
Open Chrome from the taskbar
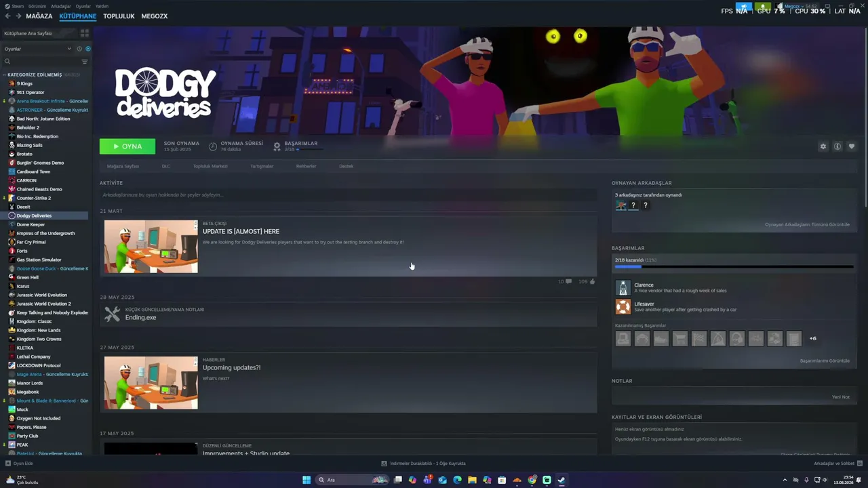click(x=532, y=480)
